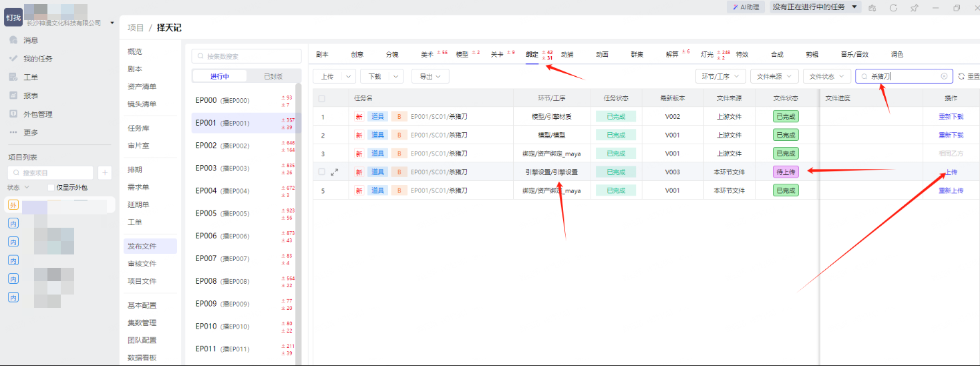
Task: Click the 报表 reports sidebar icon
Action: pos(13,96)
